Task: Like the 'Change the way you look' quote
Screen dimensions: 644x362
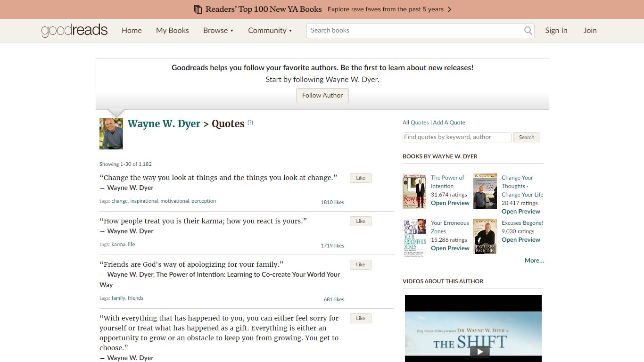Action: (361, 178)
